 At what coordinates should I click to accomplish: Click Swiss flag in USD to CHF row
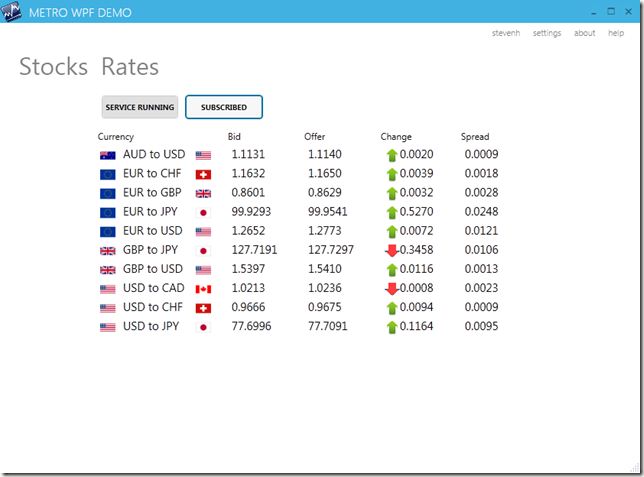(x=203, y=308)
